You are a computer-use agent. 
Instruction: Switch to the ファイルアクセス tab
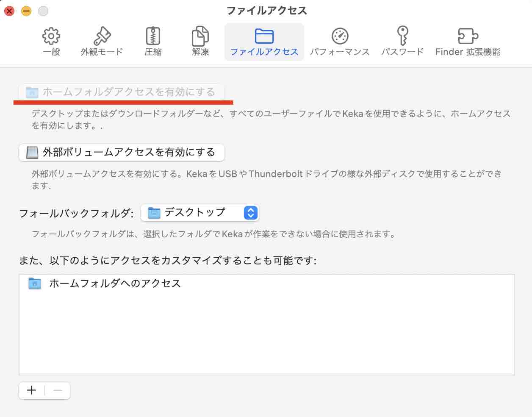pos(264,42)
